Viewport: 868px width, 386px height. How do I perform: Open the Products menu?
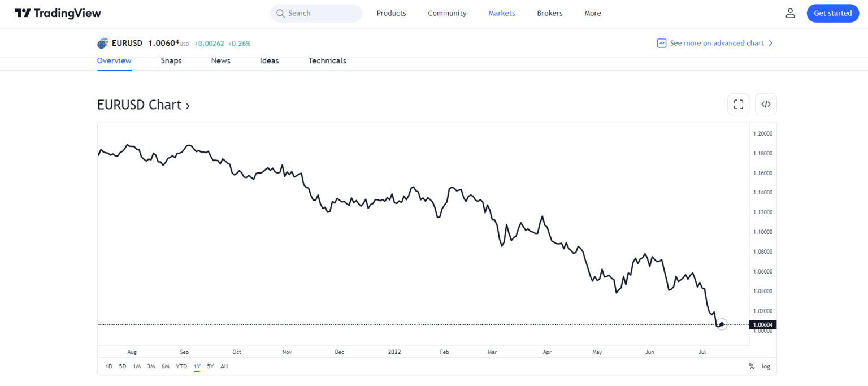coord(391,13)
